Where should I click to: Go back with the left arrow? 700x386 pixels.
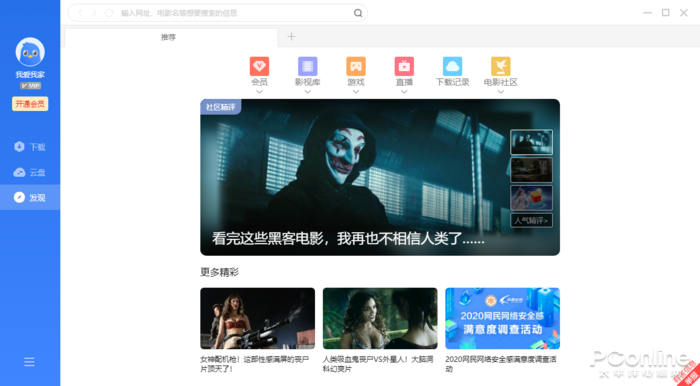[x=80, y=13]
